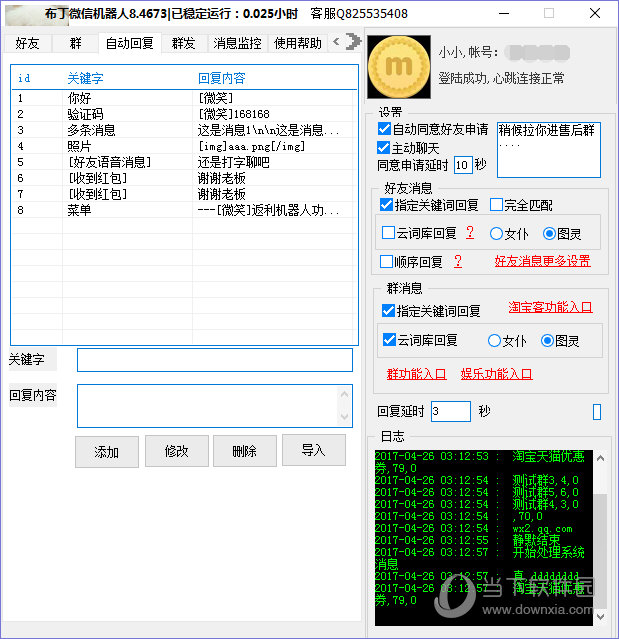This screenshot has width=619, height=639.
Task: Open 群功能入口 link
Action: click(x=416, y=374)
